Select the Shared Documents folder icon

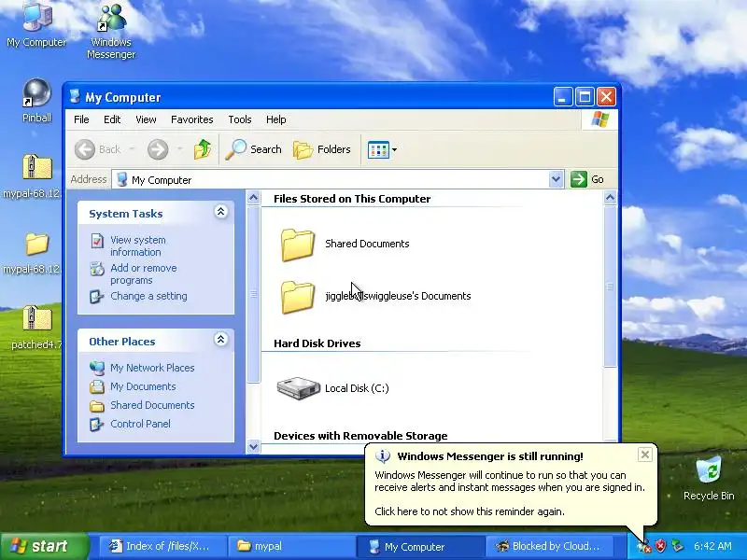point(298,245)
